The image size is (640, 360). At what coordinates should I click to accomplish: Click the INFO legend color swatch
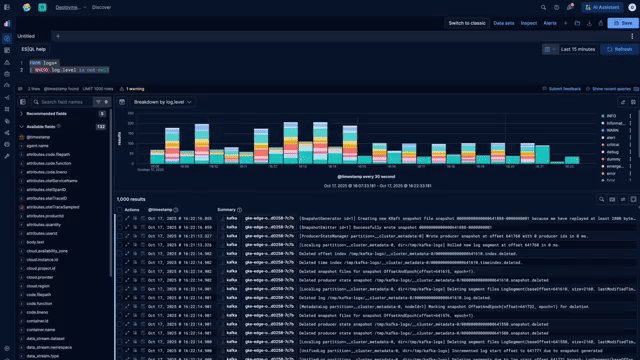[x=603, y=116]
